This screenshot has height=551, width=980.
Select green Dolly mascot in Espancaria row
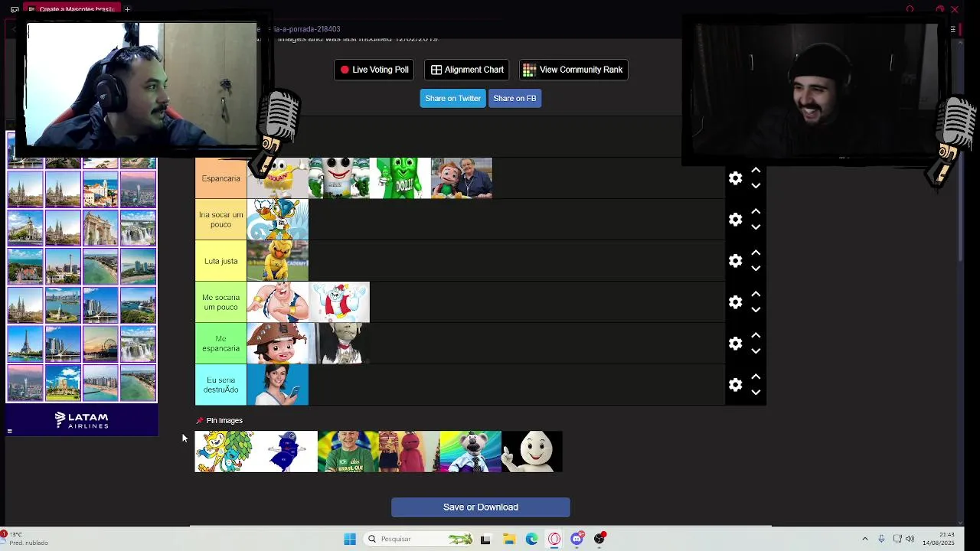click(x=400, y=178)
